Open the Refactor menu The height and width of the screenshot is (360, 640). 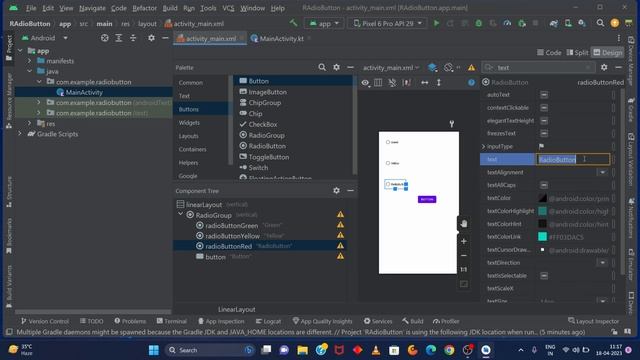click(144, 8)
